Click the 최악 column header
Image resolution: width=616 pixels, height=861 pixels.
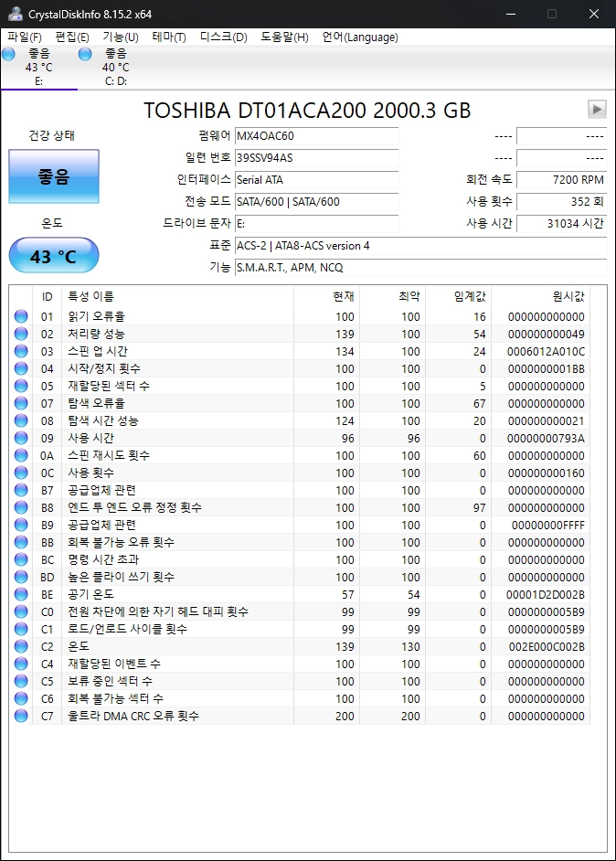393,296
